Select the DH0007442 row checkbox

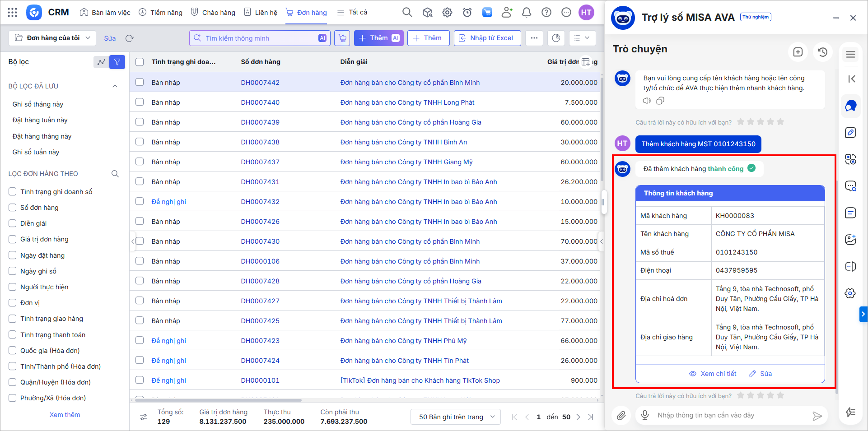click(x=140, y=83)
